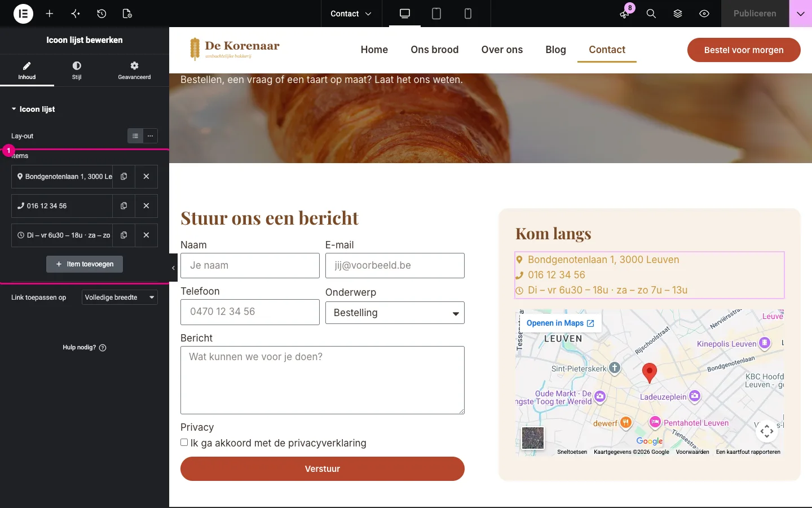
Task: Open revision history icon
Action: pos(101,14)
